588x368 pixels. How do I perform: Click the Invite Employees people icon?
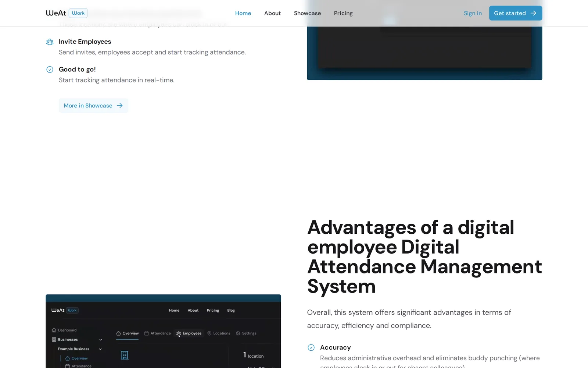click(x=50, y=42)
